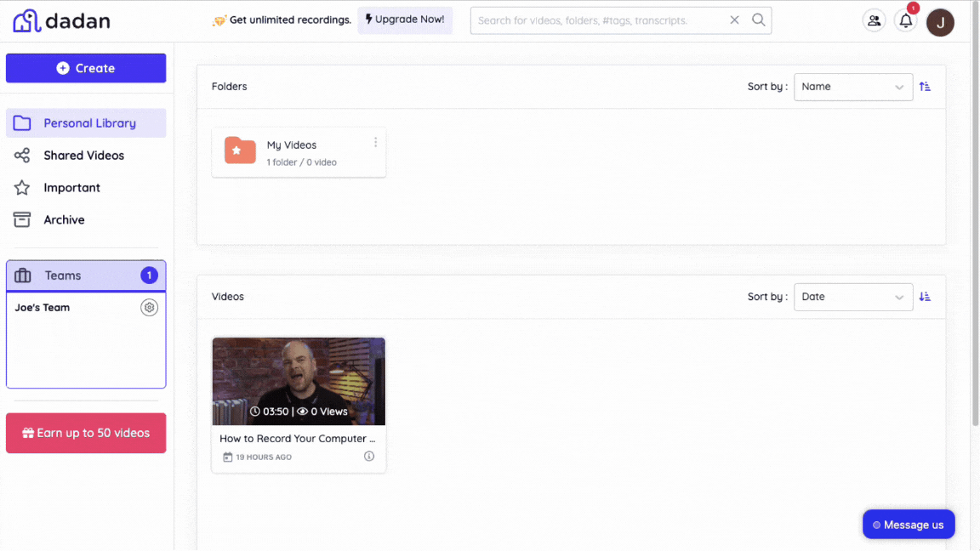
Task: Toggle the folder sort order icon
Action: [925, 87]
